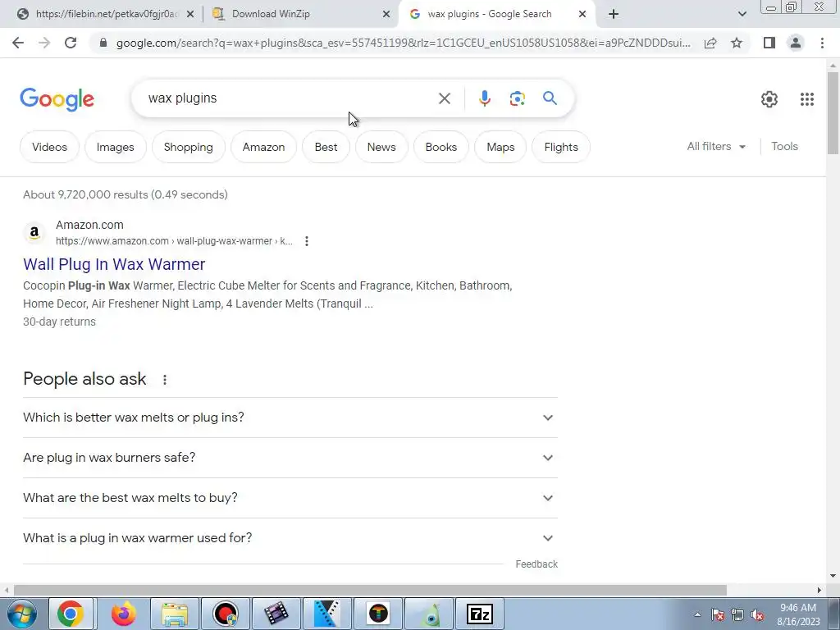Screen dimensions: 840x630
Task: Open Windows Start menu
Action: pyautogui.click(x=22, y=614)
